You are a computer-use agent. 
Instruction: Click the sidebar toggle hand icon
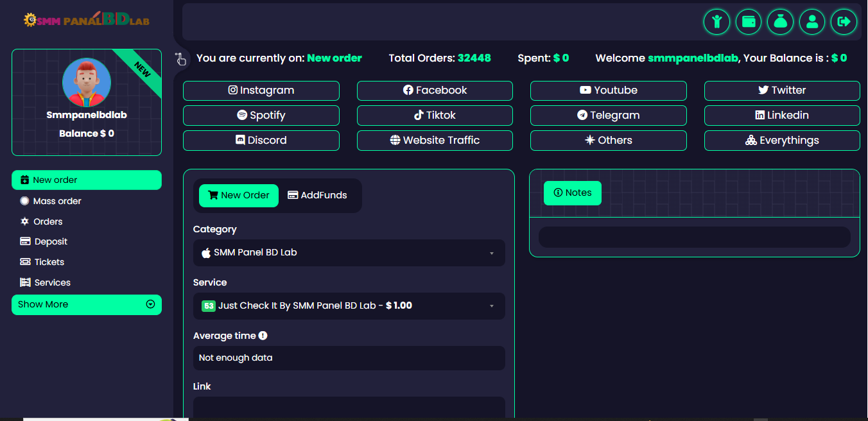pyautogui.click(x=180, y=59)
